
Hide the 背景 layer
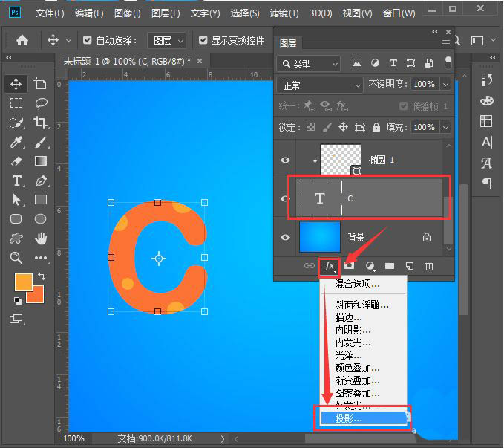pos(285,237)
